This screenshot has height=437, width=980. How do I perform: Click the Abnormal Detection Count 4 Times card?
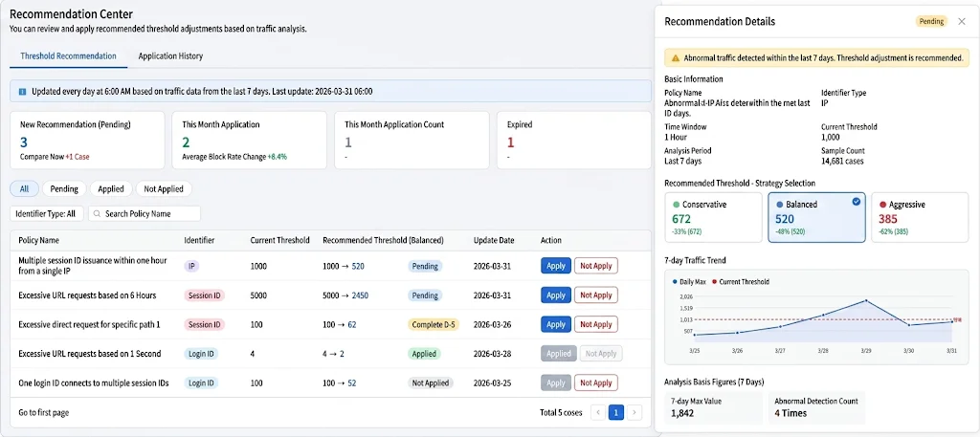click(x=817, y=407)
